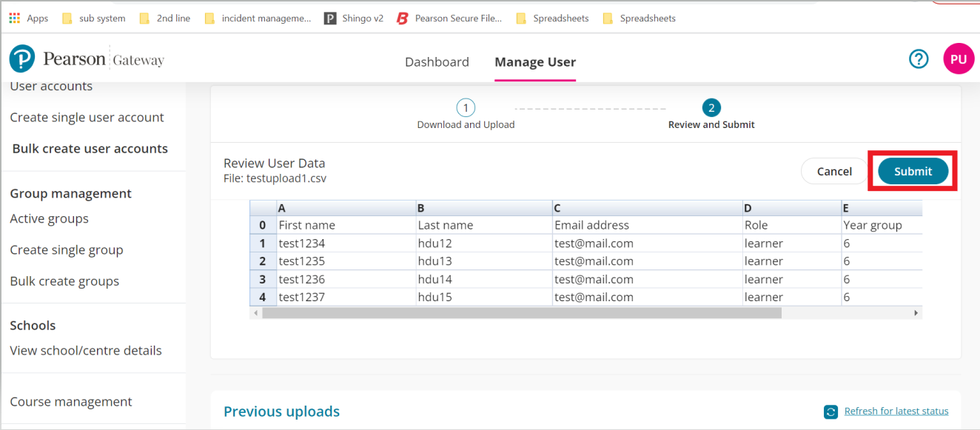980x430 pixels.
Task: Cancel the user data review
Action: click(834, 171)
